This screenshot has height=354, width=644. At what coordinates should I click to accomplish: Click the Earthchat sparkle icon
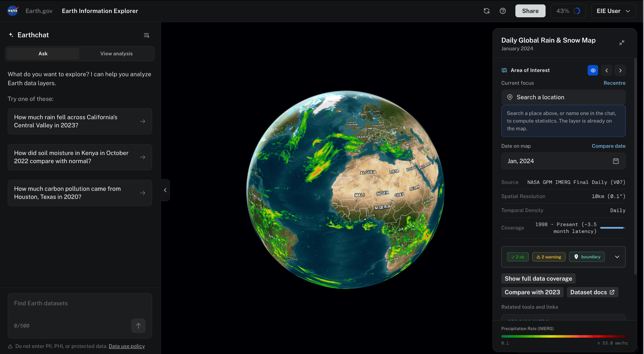coord(11,35)
